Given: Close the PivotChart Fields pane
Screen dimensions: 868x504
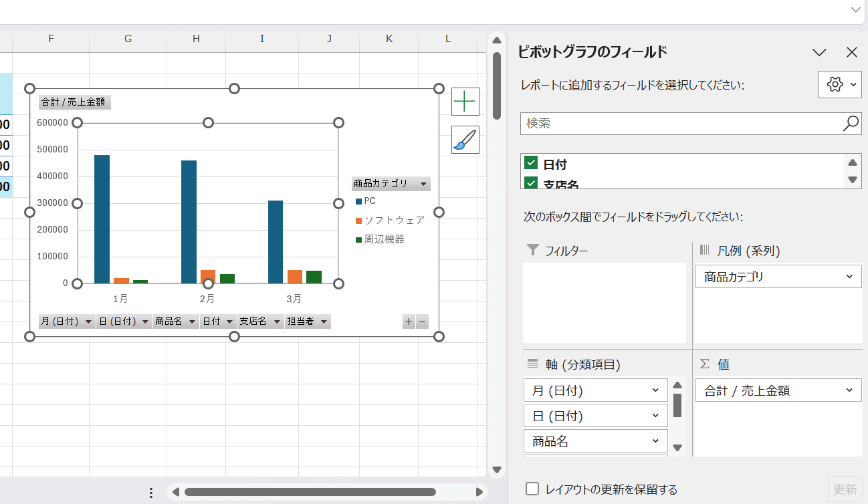Looking at the screenshot, I should tap(851, 53).
